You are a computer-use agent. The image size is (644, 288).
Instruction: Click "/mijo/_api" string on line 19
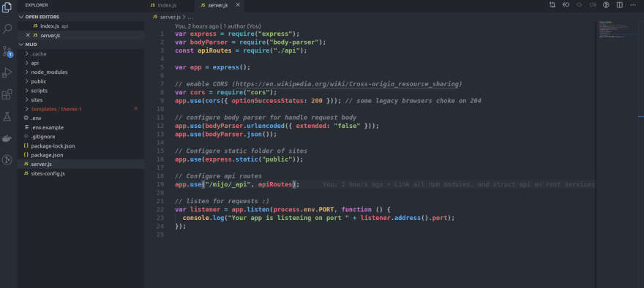[x=228, y=185]
